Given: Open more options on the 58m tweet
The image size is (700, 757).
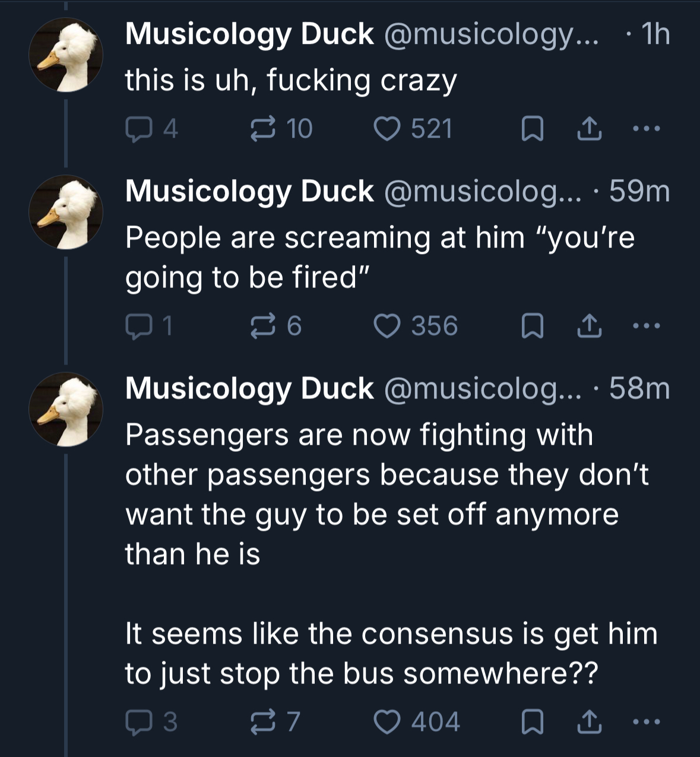Looking at the screenshot, I should 646,722.
